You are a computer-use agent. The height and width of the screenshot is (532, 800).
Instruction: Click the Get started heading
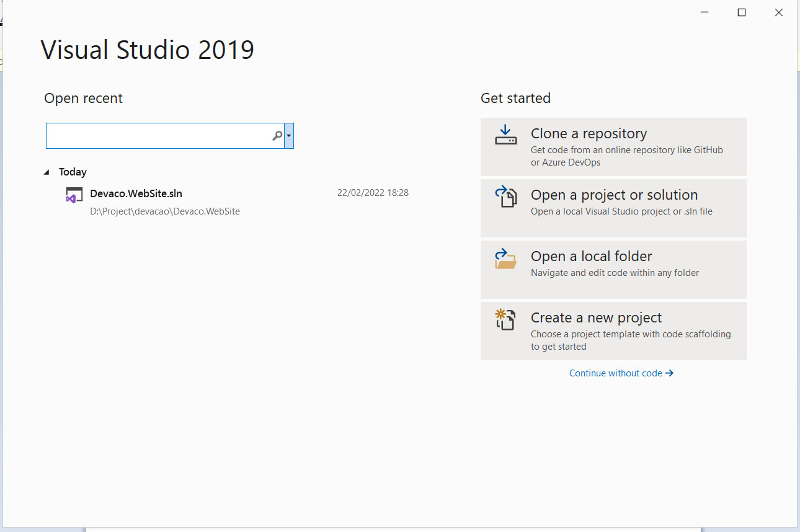pos(515,98)
